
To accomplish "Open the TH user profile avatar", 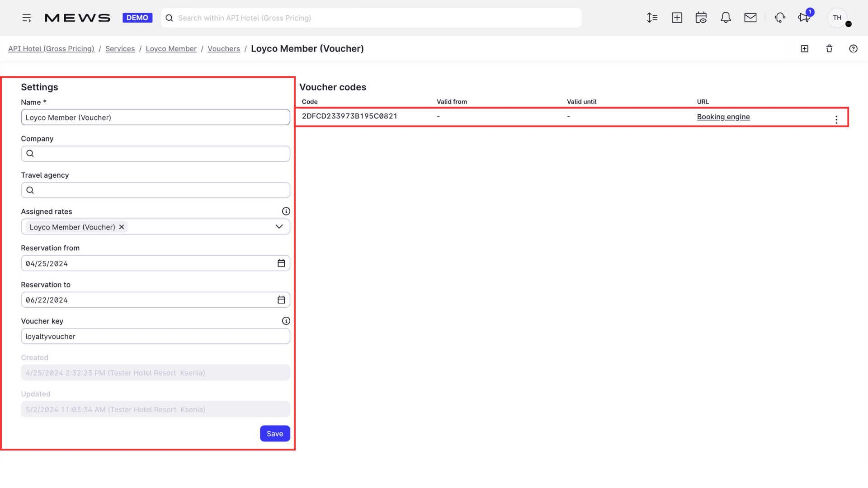I will (837, 18).
